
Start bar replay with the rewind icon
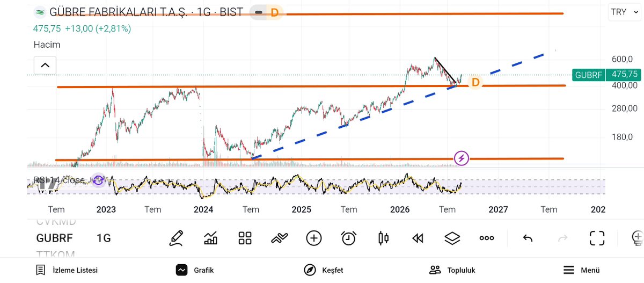(x=418, y=238)
